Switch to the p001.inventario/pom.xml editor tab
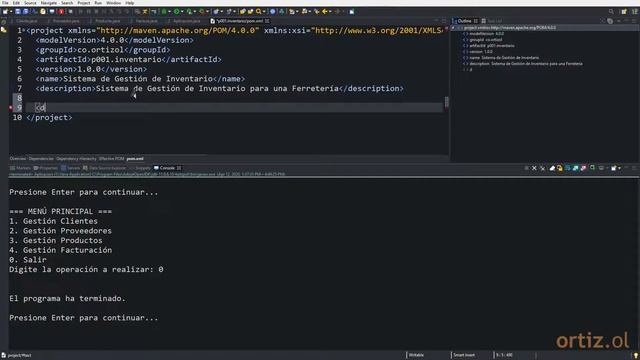Image resolution: width=640 pixels, height=360 pixels. (240, 21)
